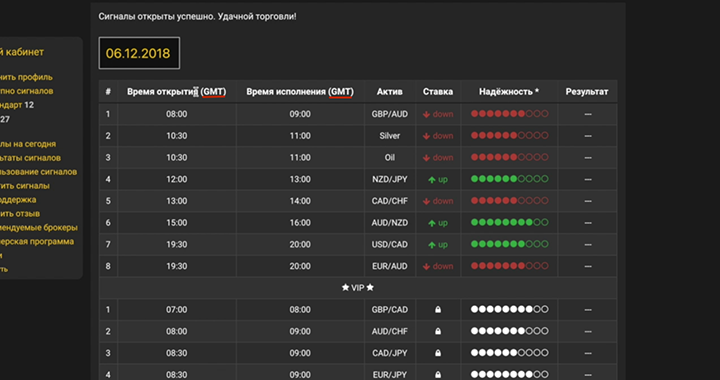This screenshot has height=380, width=720.
Task: Click the 07:00 opening time for GBP/CAD
Action: (x=177, y=310)
